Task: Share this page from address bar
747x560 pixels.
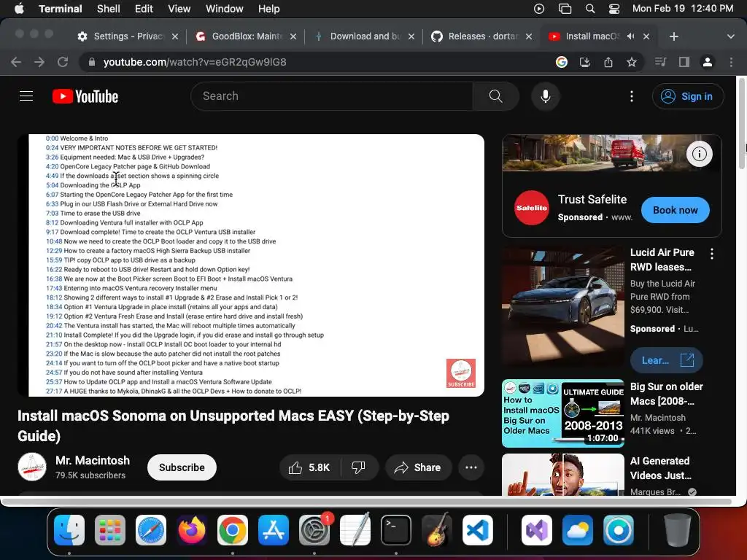Action: [608, 62]
